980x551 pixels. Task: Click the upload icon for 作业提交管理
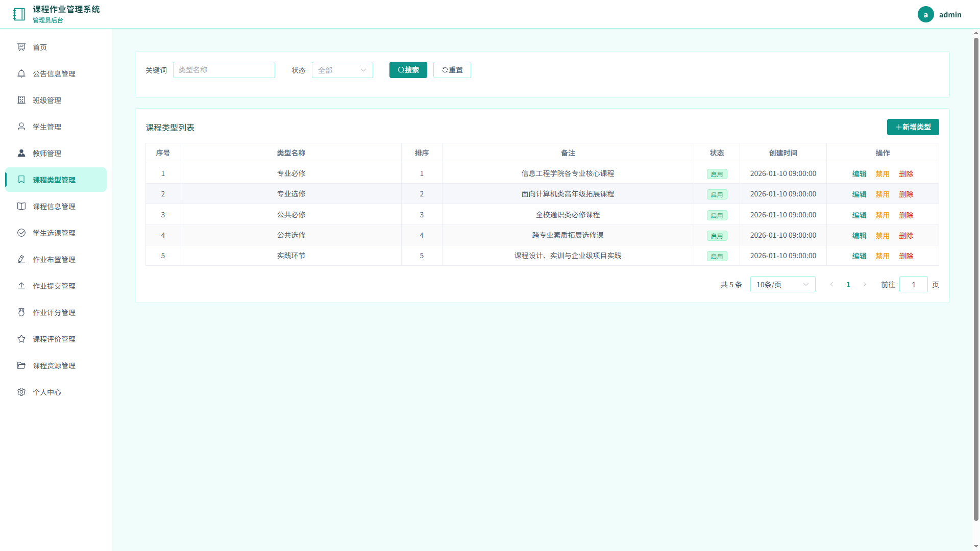[21, 286]
